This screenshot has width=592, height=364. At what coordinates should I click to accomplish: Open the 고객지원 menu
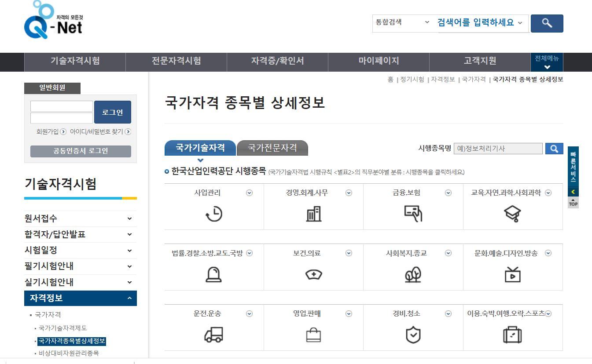tap(480, 62)
